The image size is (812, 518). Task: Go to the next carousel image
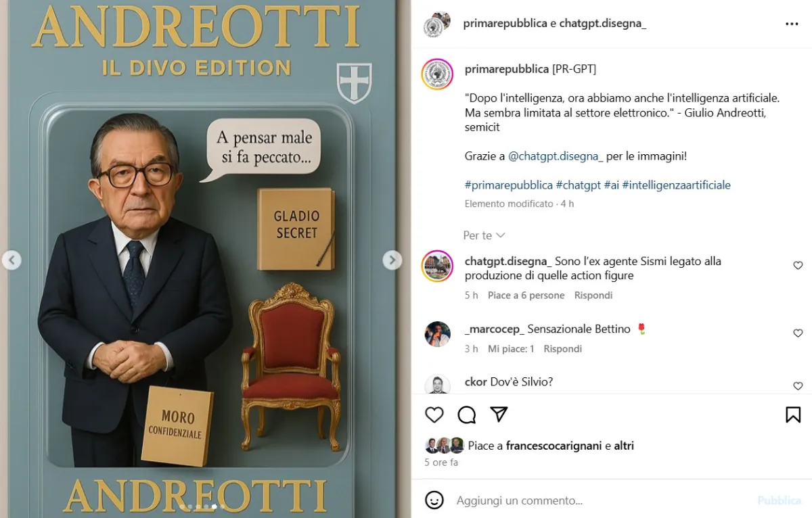tap(392, 260)
